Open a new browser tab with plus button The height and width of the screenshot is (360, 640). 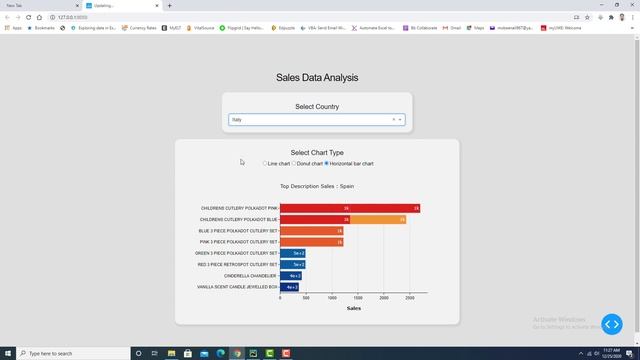pos(169,6)
